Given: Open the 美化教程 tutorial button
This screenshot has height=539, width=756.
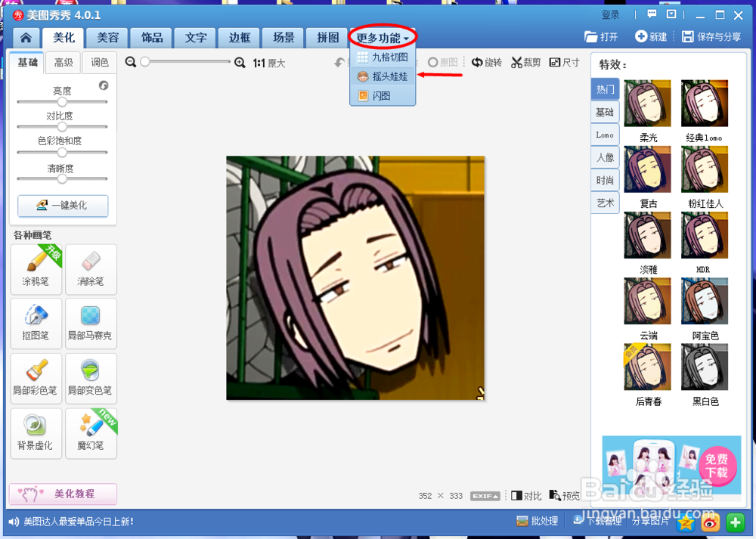Looking at the screenshot, I should [x=63, y=494].
